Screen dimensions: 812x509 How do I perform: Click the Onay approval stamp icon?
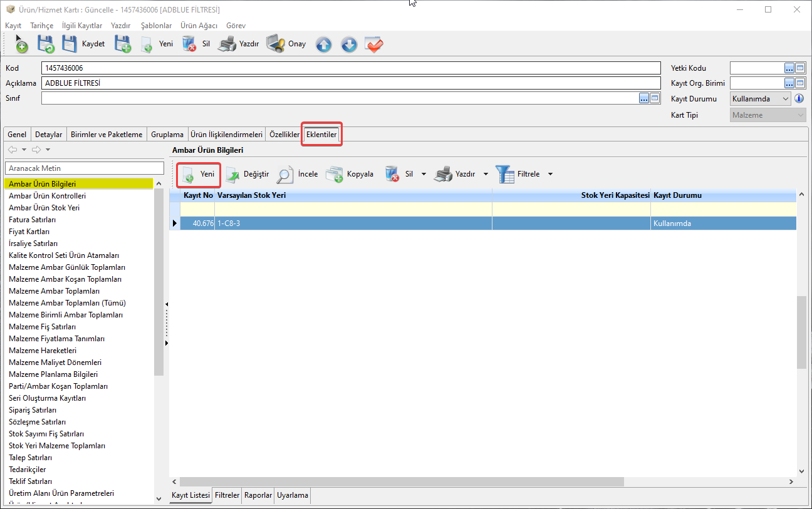click(276, 44)
